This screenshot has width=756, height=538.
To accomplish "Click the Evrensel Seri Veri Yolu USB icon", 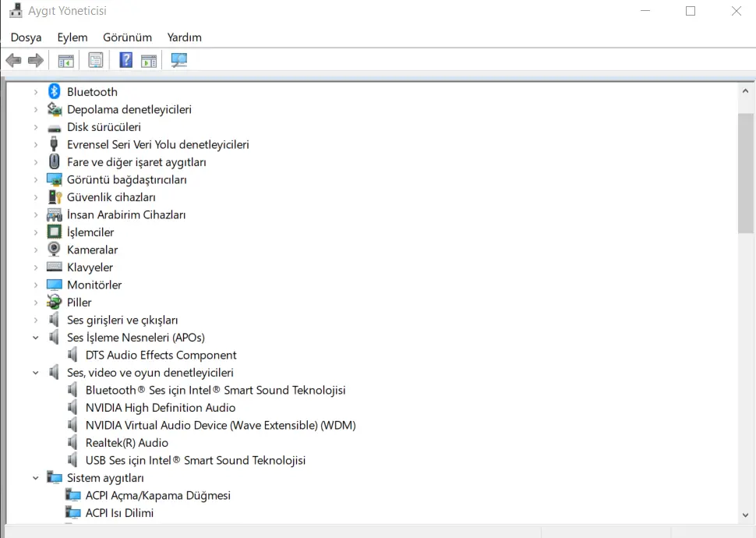I will [54, 143].
